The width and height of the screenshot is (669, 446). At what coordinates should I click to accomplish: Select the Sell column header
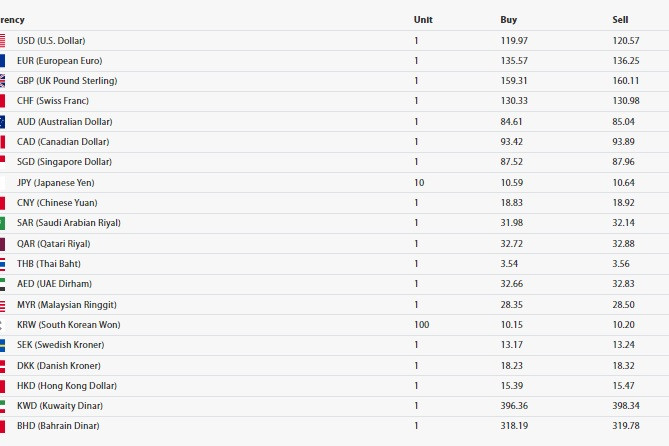pyautogui.click(x=620, y=20)
